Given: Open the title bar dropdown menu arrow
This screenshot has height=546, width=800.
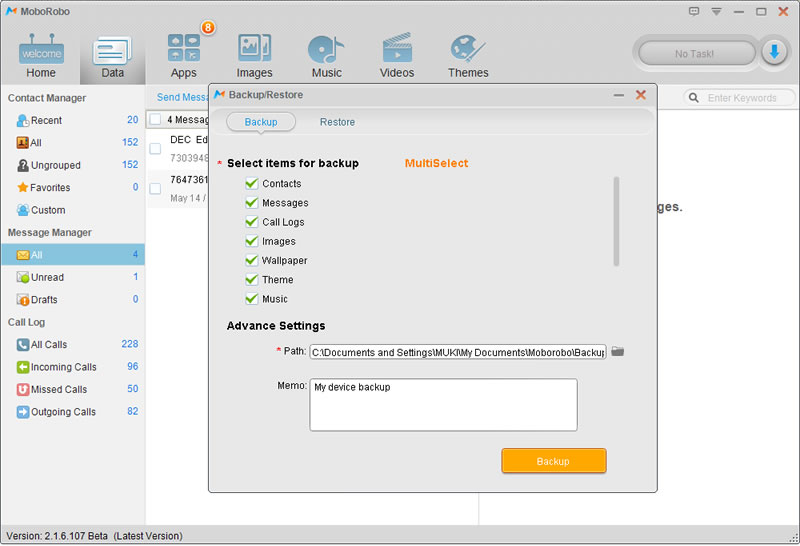Looking at the screenshot, I should tap(716, 12).
